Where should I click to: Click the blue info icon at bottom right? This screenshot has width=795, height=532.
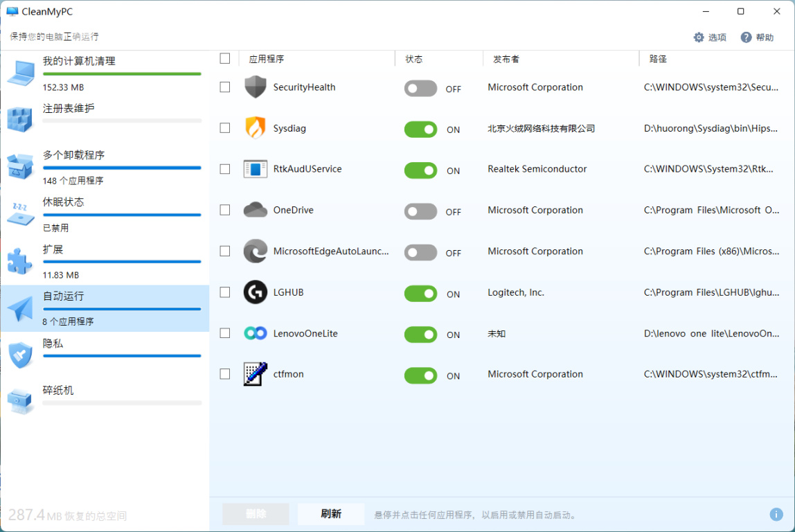pyautogui.click(x=776, y=514)
